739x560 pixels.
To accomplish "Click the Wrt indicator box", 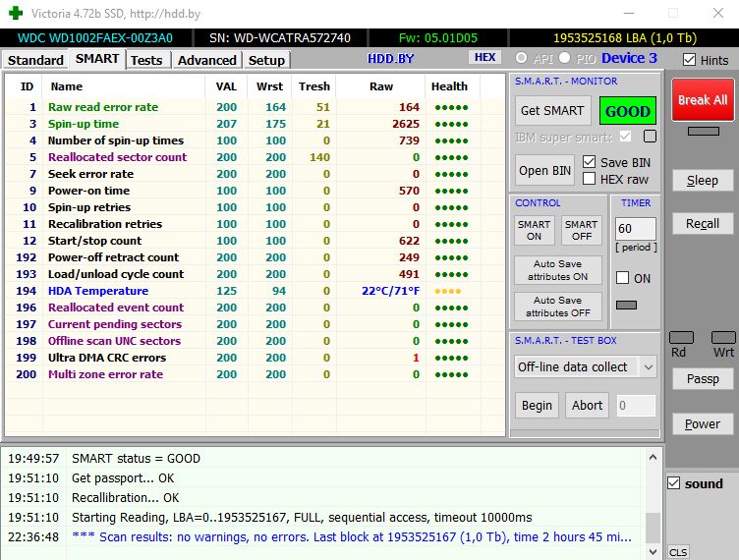I will pyautogui.click(x=723, y=338).
